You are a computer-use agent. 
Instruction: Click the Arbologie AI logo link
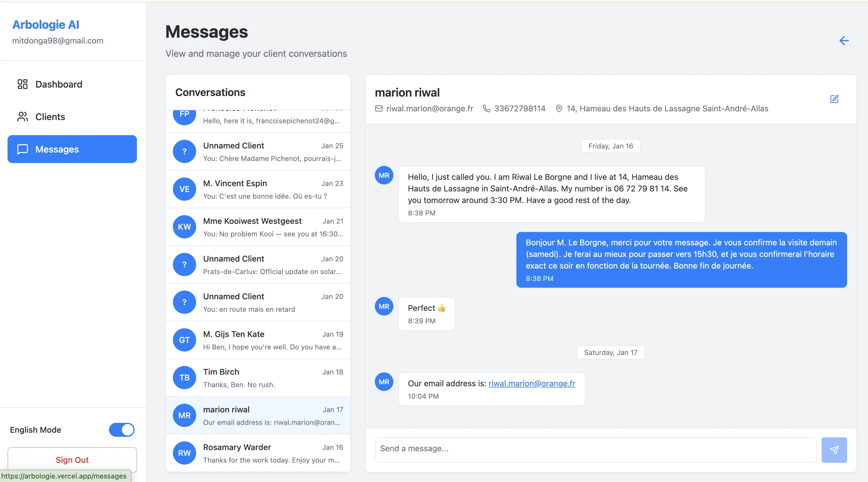(46, 25)
